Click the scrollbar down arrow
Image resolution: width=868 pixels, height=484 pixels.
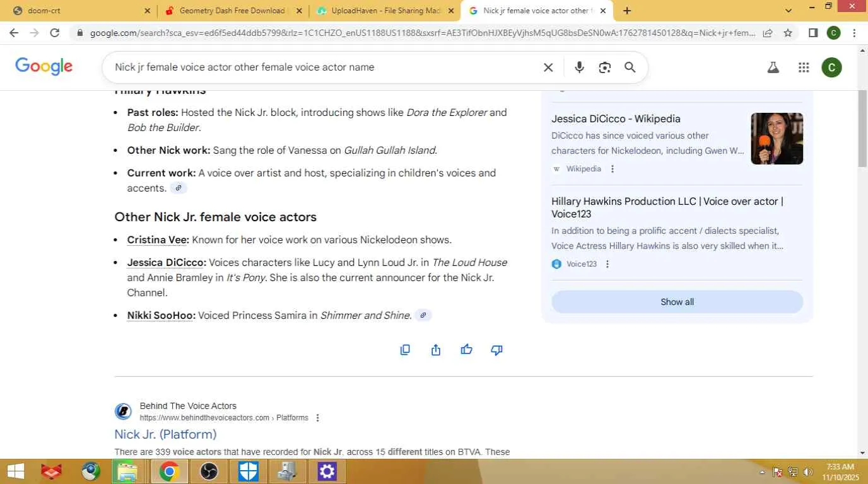862,453
